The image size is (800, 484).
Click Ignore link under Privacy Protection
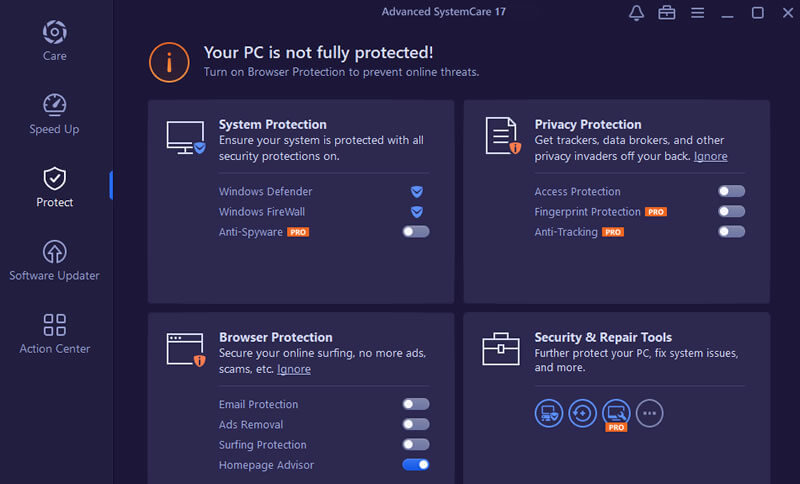click(711, 156)
